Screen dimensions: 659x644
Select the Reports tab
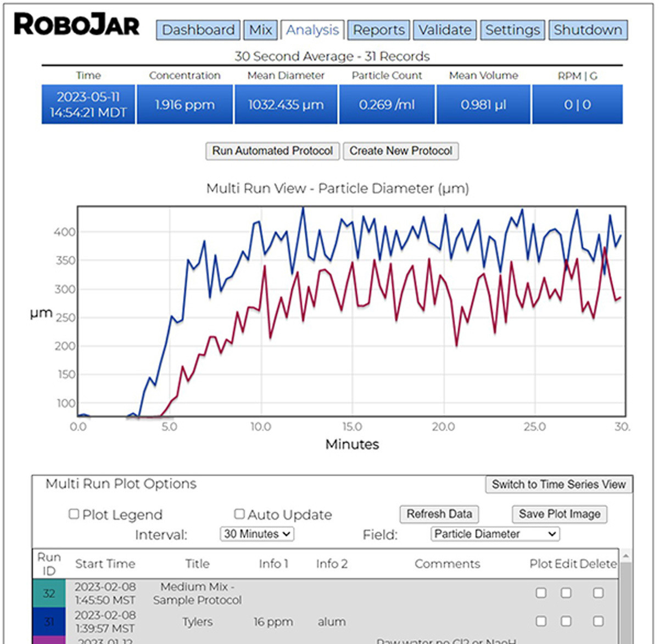point(378,30)
